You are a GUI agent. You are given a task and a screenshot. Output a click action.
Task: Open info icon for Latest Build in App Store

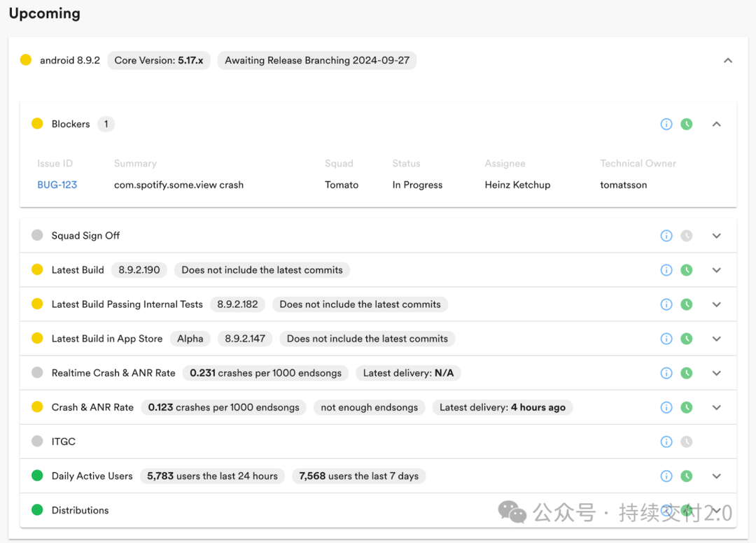666,339
